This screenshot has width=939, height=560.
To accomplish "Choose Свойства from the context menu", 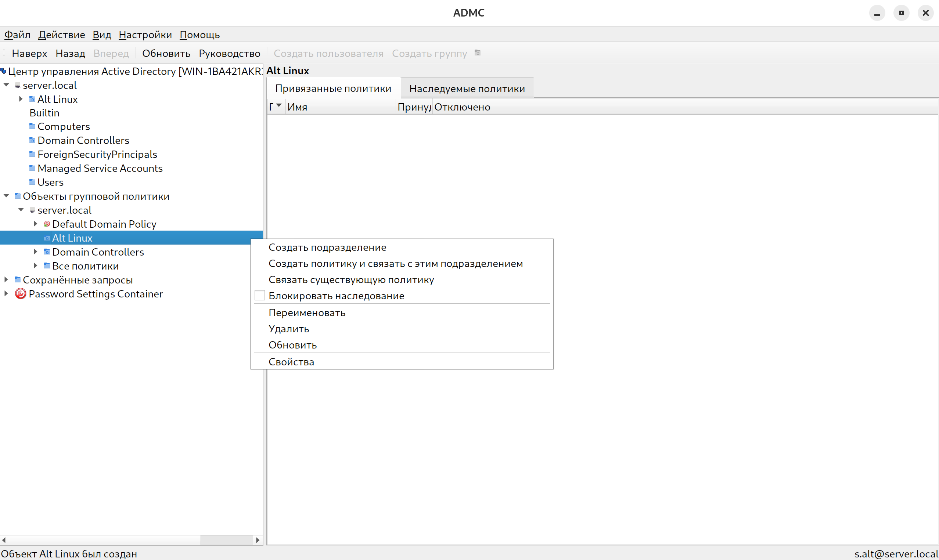I will (x=291, y=362).
